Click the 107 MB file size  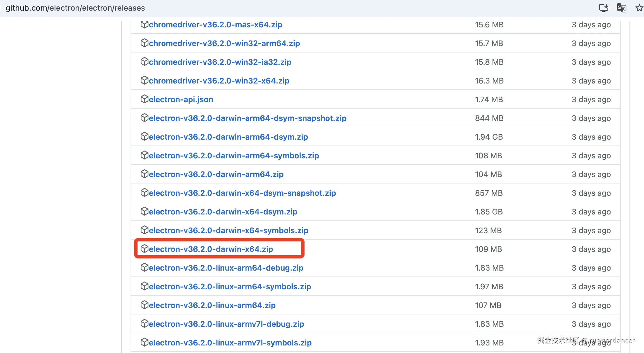(488, 305)
